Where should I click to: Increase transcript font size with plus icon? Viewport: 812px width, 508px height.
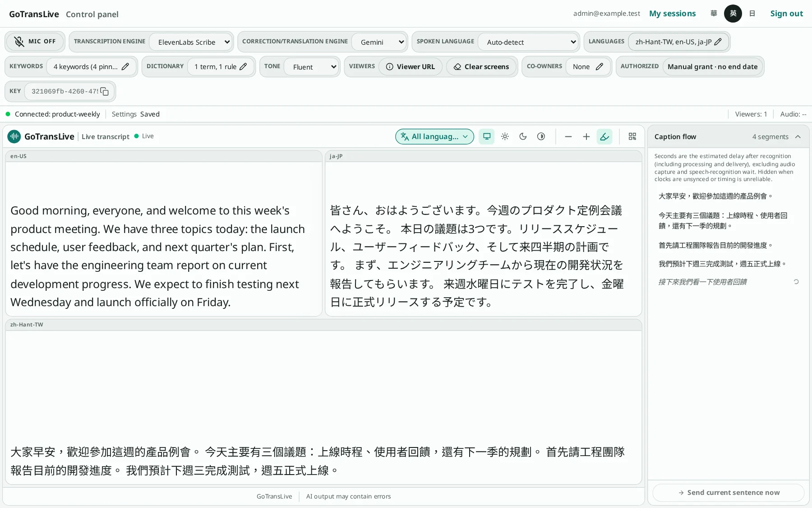pyautogui.click(x=586, y=136)
